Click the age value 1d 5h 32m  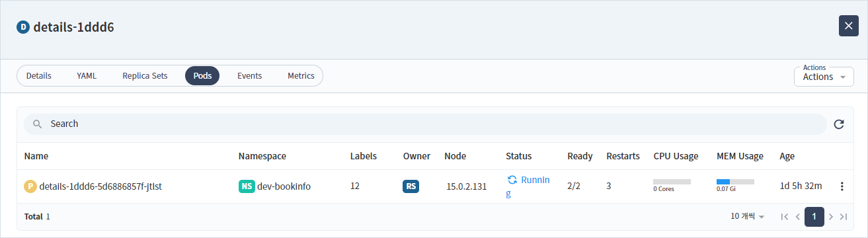801,186
